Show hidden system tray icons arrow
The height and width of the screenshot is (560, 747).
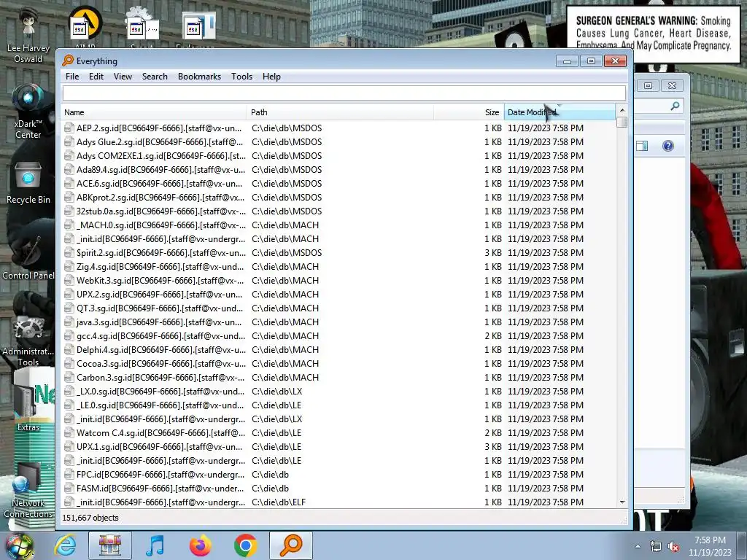pyautogui.click(x=638, y=546)
